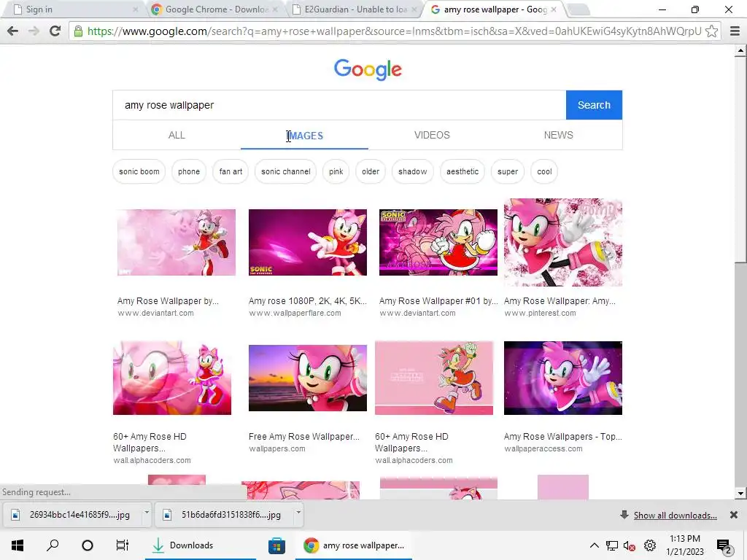Click in the Google search box

(x=339, y=105)
